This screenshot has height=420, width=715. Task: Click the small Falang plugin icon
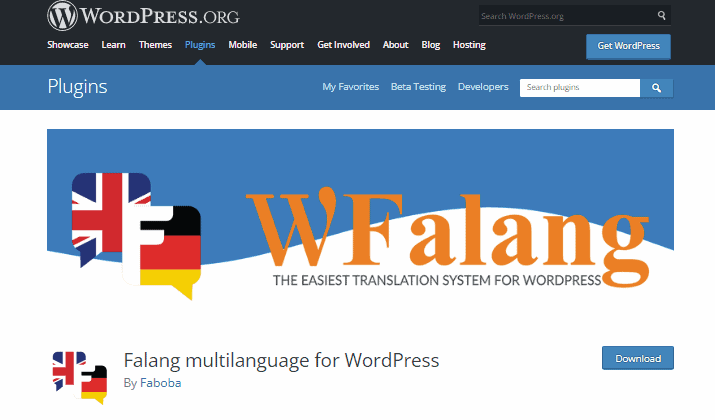point(80,378)
